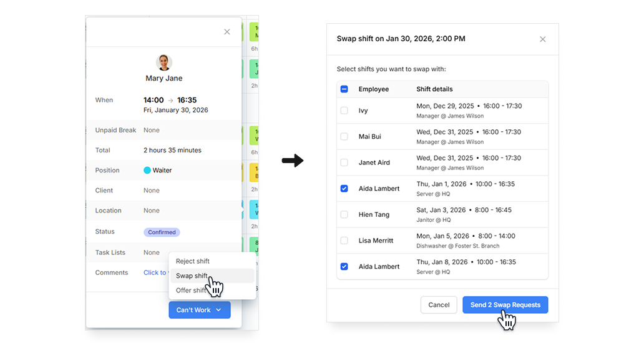Choose Reject shift from the menu

(193, 261)
